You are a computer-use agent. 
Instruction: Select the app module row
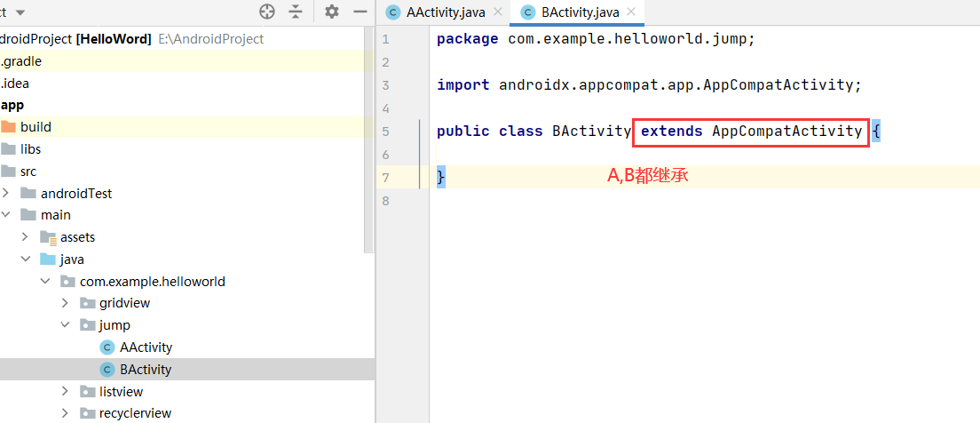pyautogui.click(x=181, y=105)
